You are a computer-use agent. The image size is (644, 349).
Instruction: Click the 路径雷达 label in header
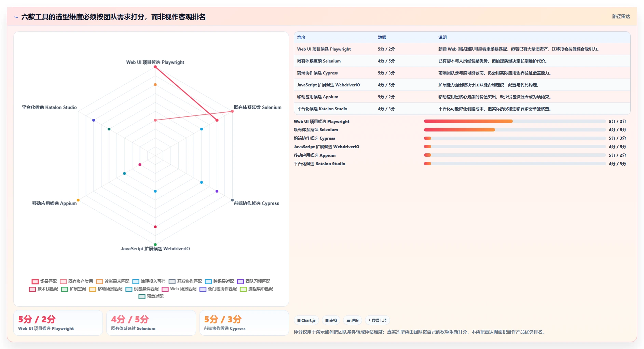[x=621, y=16]
